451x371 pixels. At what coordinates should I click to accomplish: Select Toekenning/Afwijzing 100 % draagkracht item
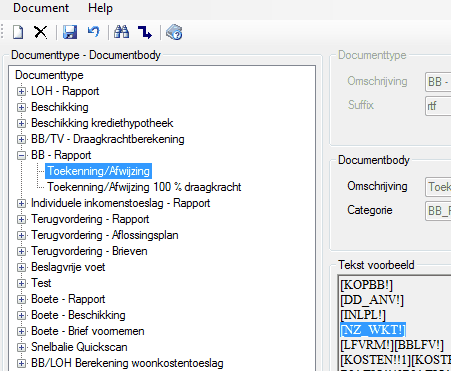coord(144,187)
